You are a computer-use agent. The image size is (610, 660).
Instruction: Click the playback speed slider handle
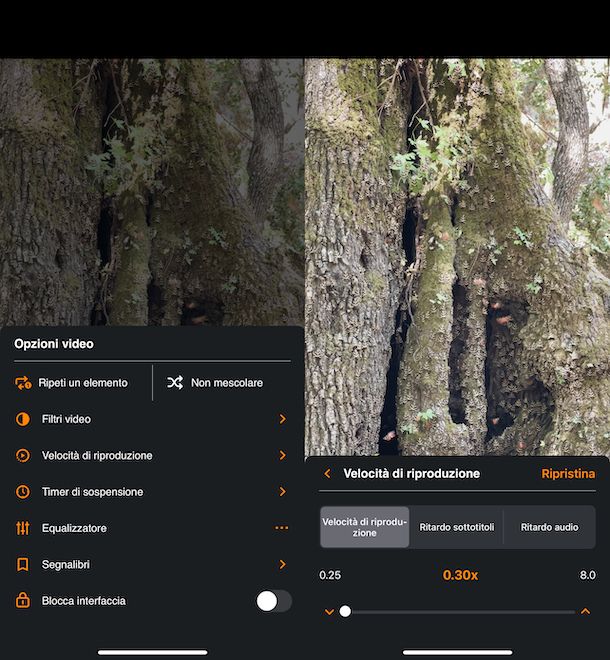tap(345, 611)
